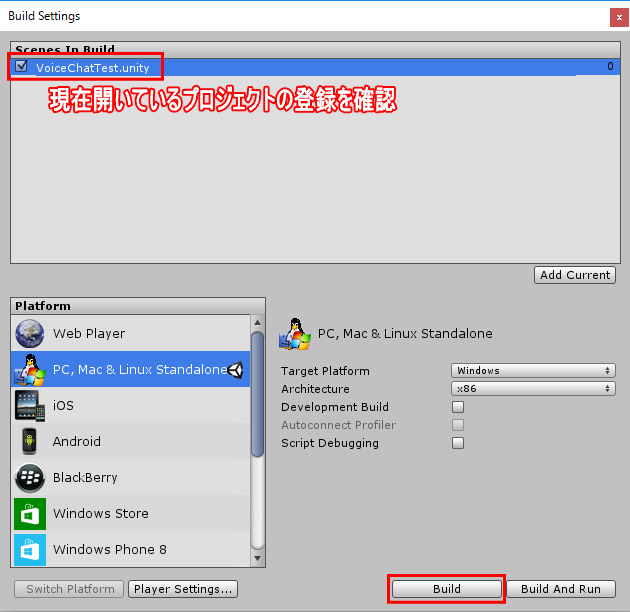630x612 pixels.
Task: Click the platform list scroll down arrow
Action: [258, 559]
